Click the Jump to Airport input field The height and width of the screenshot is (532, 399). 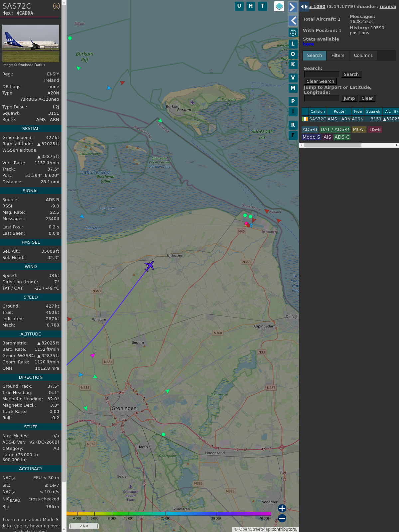pyautogui.click(x=322, y=98)
